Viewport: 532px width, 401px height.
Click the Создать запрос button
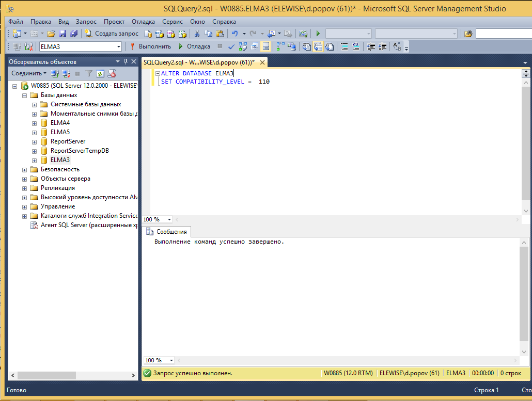(x=111, y=34)
